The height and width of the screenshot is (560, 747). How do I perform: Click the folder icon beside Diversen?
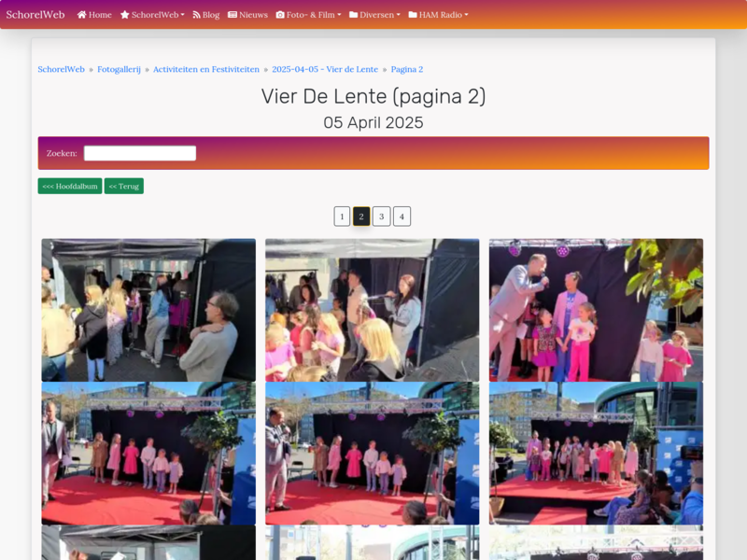click(x=354, y=15)
